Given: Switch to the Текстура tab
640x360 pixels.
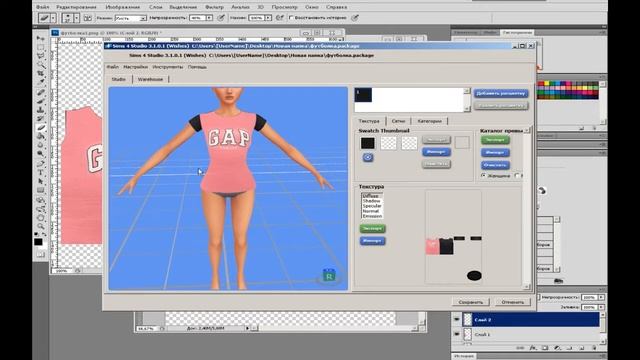Looking at the screenshot, I should (x=369, y=121).
